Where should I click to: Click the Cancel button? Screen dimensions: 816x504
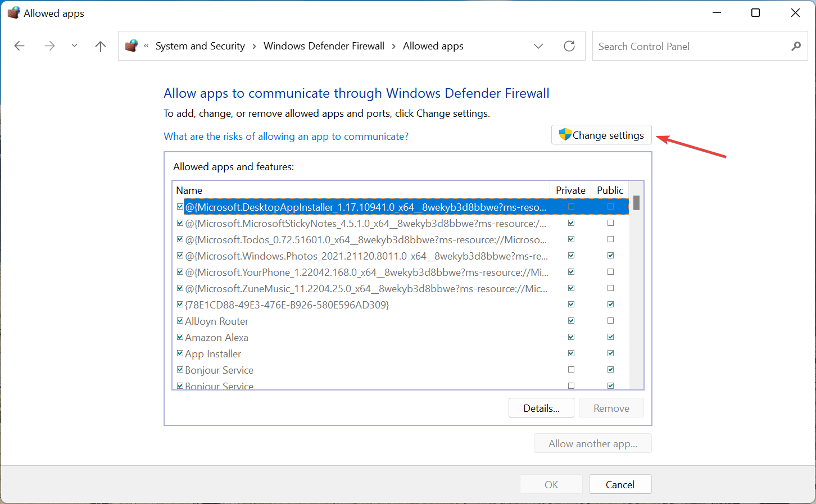click(620, 484)
